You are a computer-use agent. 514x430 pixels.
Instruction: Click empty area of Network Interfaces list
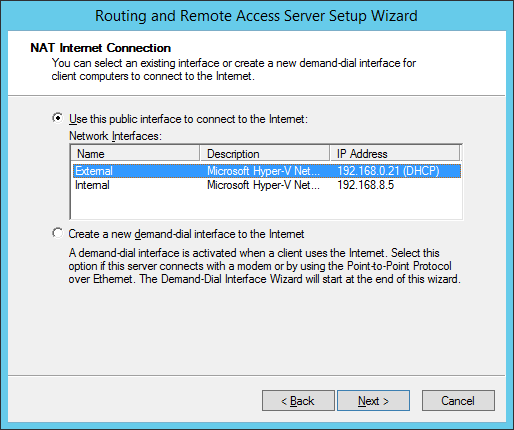coord(267,206)
